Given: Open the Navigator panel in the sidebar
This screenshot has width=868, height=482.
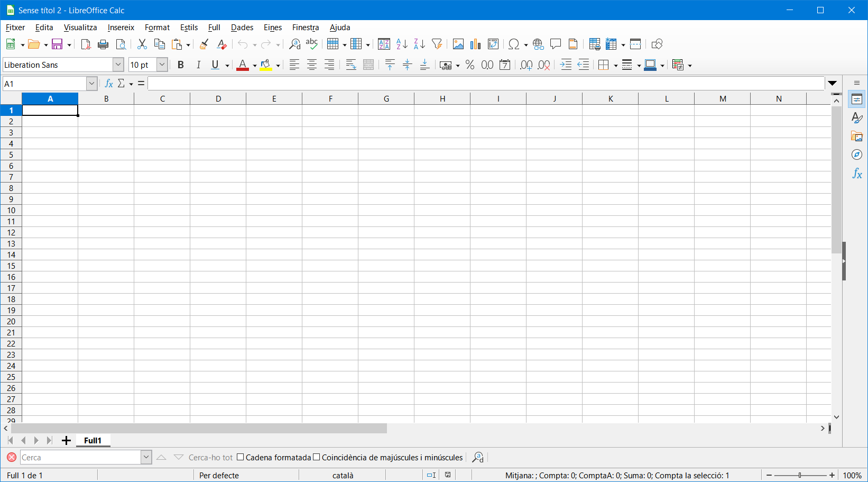Looking at the screenshot, I should [x=857, y=154].
